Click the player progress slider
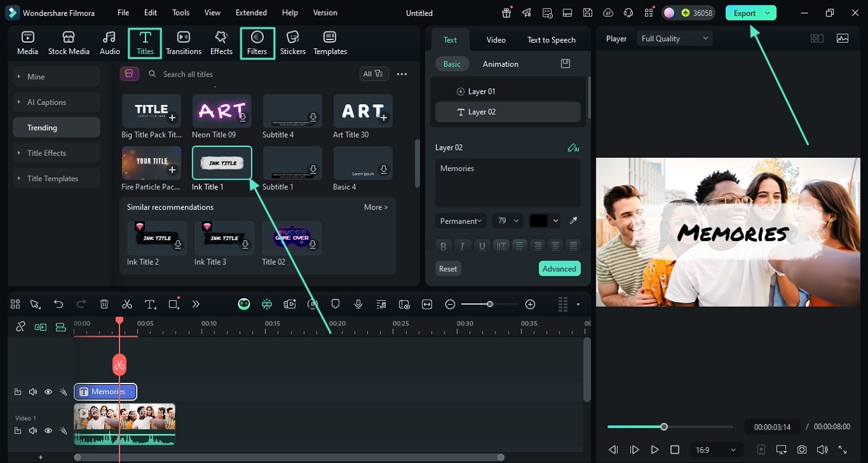Screen dimensions: 868x463 click(x=670, y=427)
